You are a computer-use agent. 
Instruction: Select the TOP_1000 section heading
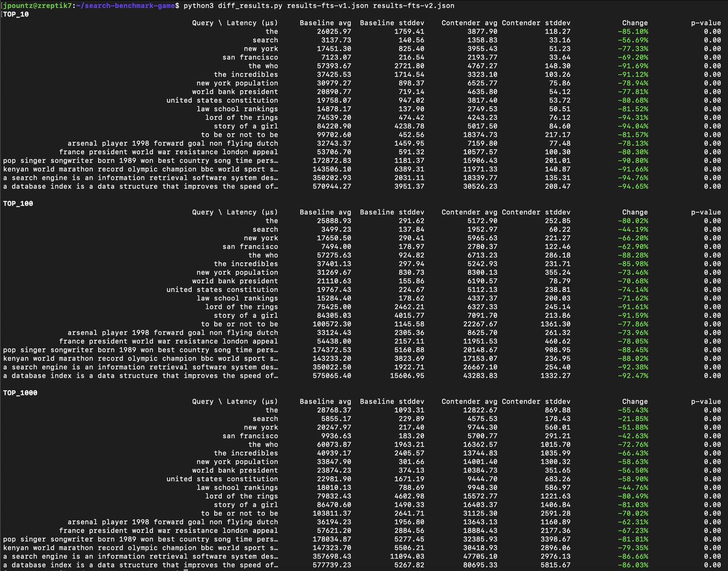(20, 393)
